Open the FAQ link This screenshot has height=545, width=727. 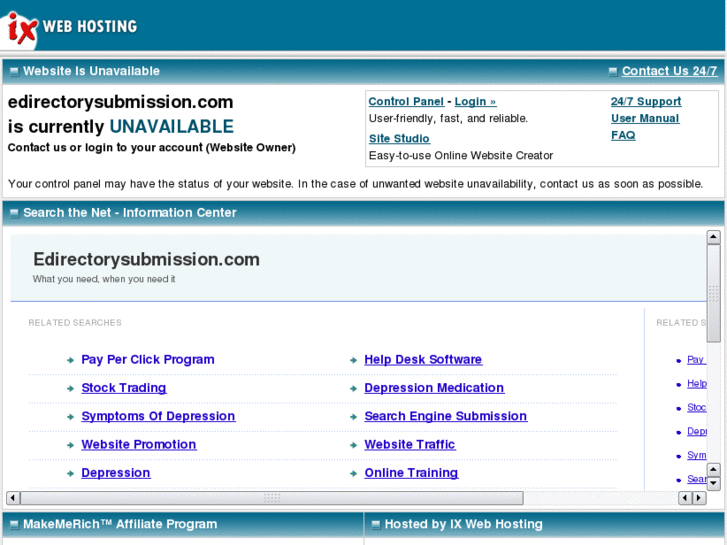[x=623, y=135]
